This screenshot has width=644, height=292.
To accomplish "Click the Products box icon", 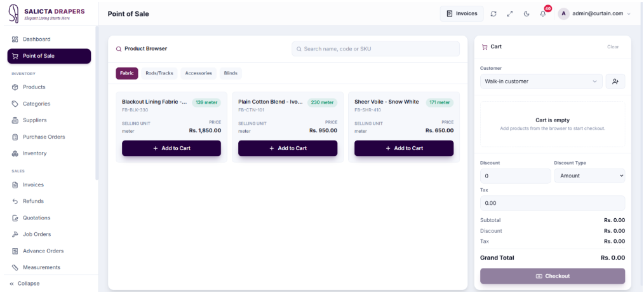I will click(15, 87).
